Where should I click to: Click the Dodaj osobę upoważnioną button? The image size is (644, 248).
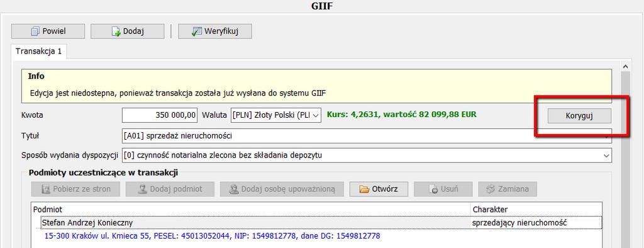(x=282, y=189)
